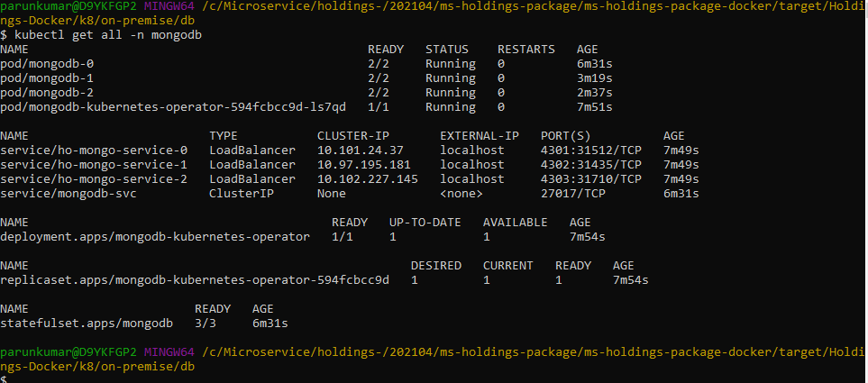The width and height of the screenshot is (868, 383).
Task: Click the statefulset.apps/mongodb entry
Action: click(87, 324)
